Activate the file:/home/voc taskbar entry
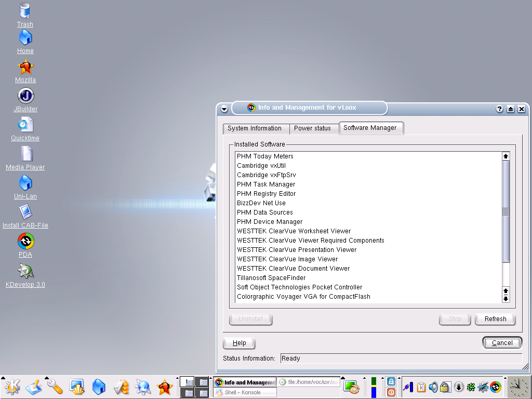 pyautogui.click(x=309, y=382)
